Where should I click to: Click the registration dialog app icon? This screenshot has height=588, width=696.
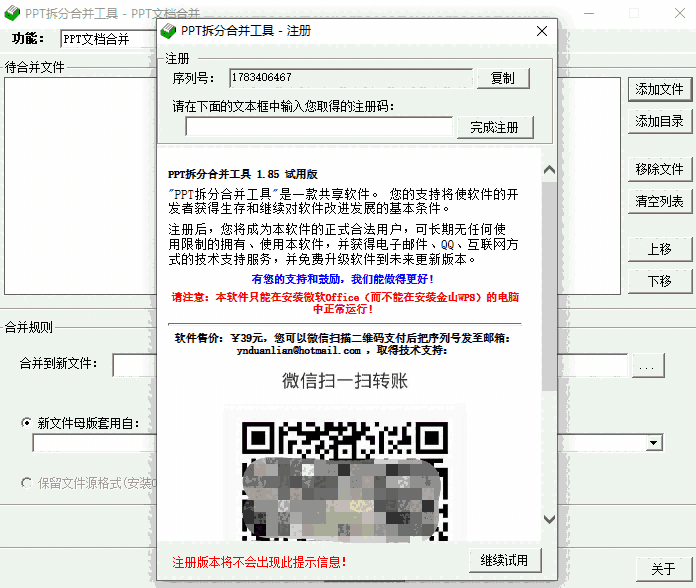pos(168,31)
